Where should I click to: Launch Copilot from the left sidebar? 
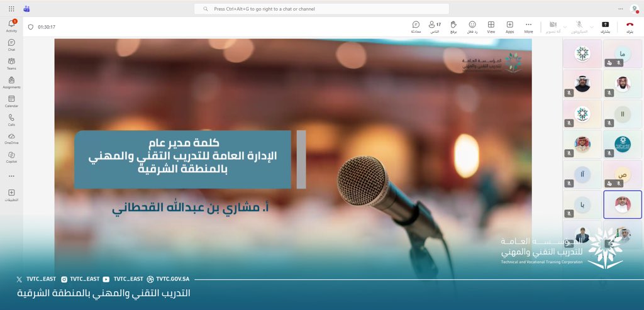tap(11, 157)
